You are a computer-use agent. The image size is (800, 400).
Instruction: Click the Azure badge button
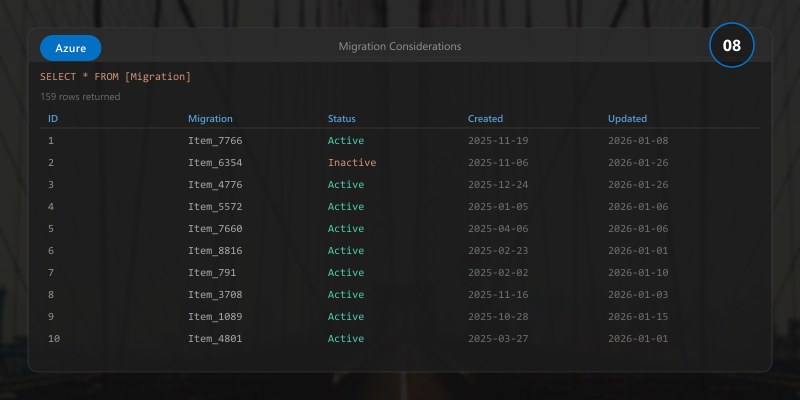coord(70,48)
